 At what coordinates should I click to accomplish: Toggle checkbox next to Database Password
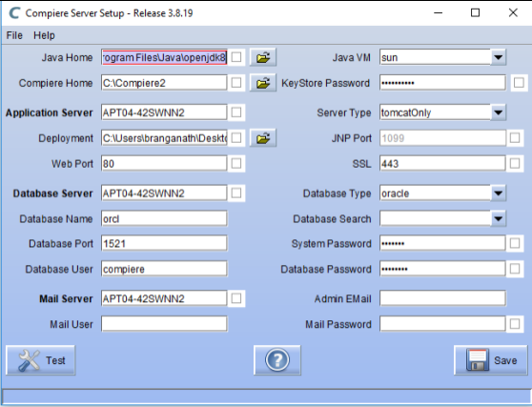(x=515, y=269)
